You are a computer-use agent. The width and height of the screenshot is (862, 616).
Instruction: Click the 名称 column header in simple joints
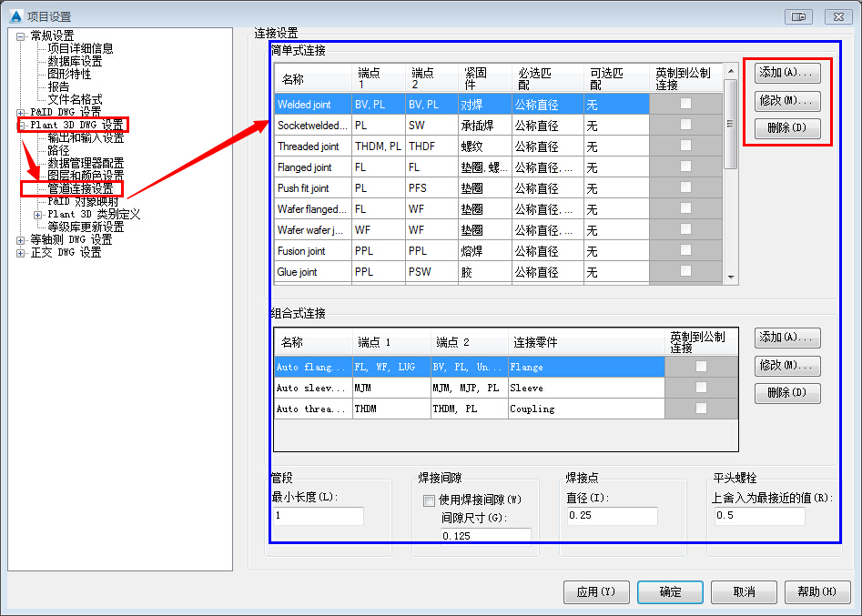(293, 79)
